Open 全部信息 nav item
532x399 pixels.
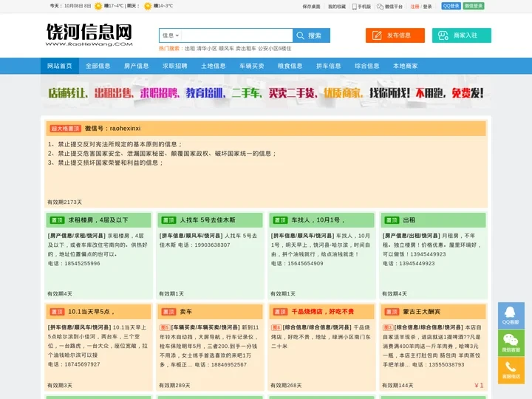tap(98, 66)
